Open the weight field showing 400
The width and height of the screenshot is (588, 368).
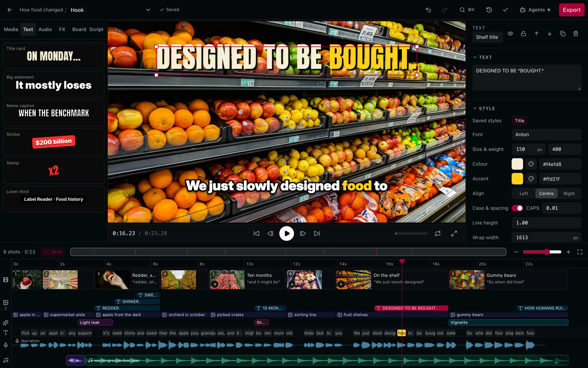click(564, 149)
